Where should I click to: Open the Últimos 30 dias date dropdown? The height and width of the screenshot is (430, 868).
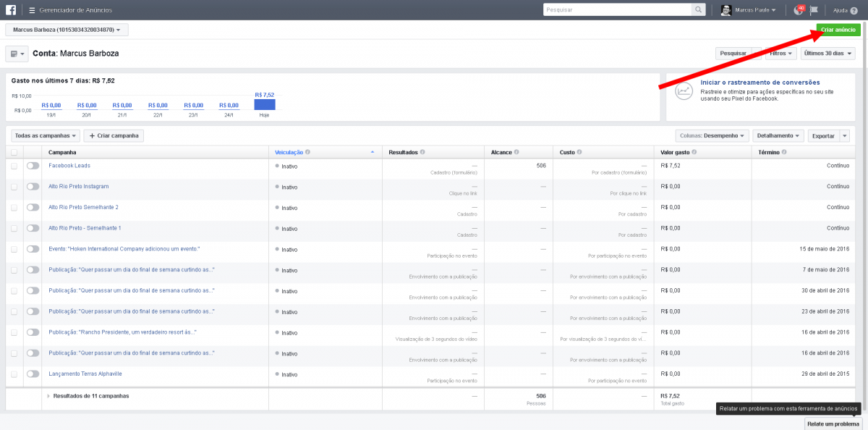827,54
